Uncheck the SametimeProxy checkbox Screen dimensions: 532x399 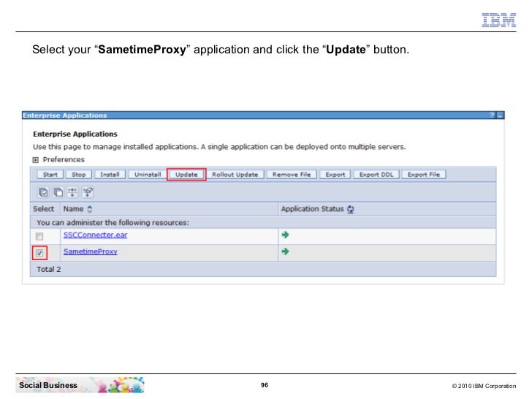pyautogui.click(x=39, y=253)
